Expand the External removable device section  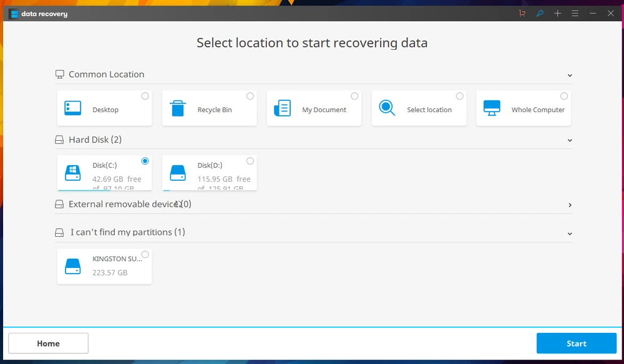point(570,205)
